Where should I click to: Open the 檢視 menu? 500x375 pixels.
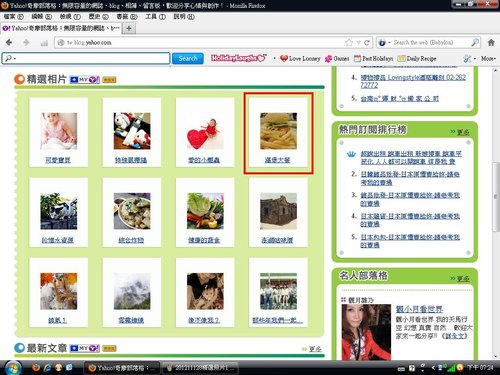click(70, 17)
